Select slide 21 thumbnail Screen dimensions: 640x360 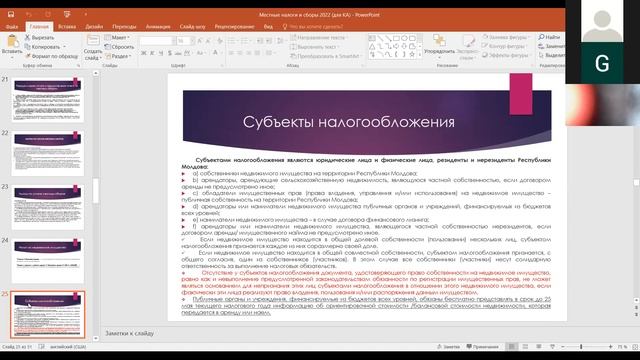point(48,100)
